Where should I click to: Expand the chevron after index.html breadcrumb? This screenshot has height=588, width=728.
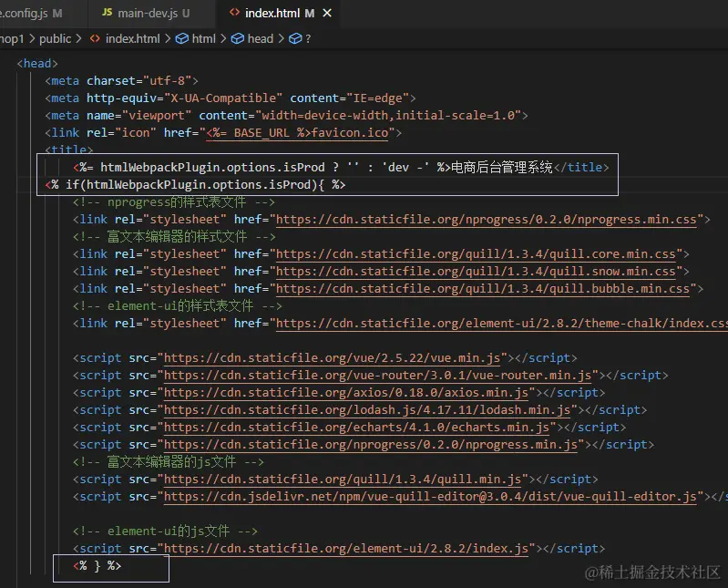click(x=168, y=38)
